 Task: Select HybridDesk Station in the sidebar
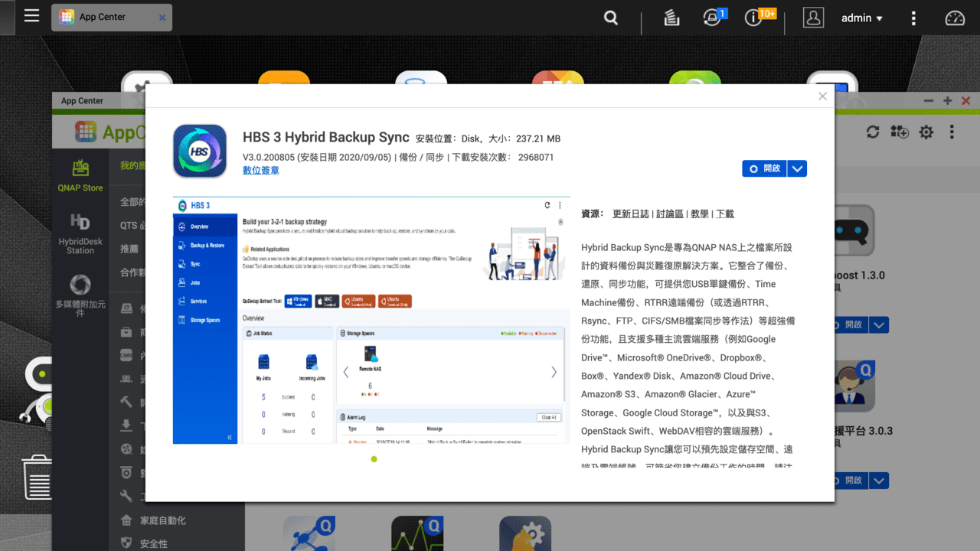pyautogui.click(x=79, y=230)
